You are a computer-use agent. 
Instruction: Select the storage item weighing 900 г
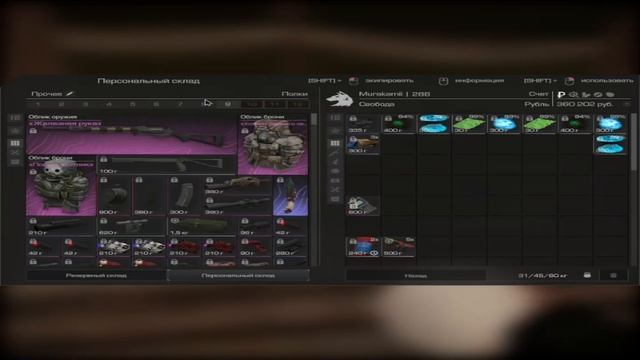click(x=114, y=196)
